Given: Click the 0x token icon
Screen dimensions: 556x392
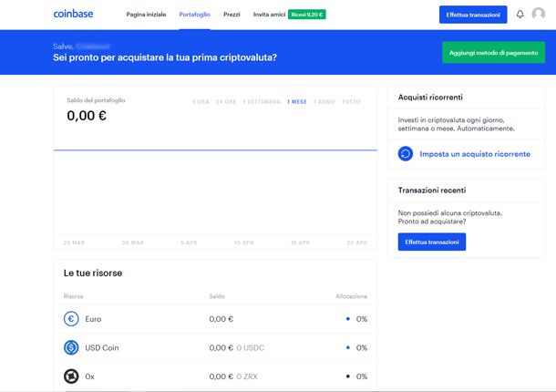Looking at the screenshot, I should point(71,377).
